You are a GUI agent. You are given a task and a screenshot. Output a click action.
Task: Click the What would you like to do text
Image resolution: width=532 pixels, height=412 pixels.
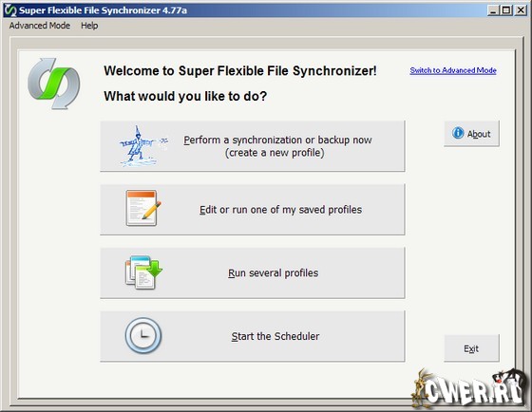point(185,96)
